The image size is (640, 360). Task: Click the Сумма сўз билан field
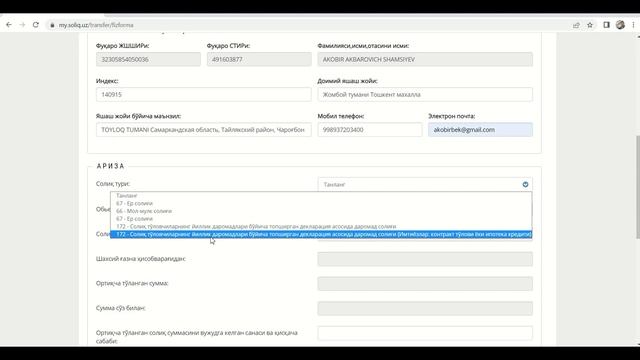[425, 308]
